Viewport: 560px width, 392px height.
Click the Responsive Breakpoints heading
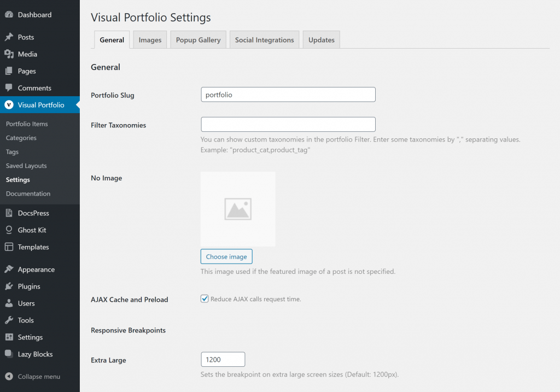[128, 330]
